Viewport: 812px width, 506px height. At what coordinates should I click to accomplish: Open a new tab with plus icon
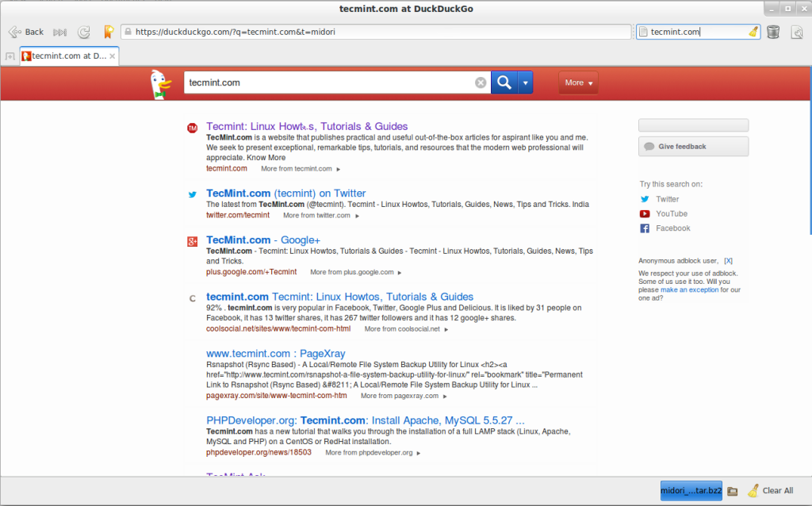coord(10,56)
